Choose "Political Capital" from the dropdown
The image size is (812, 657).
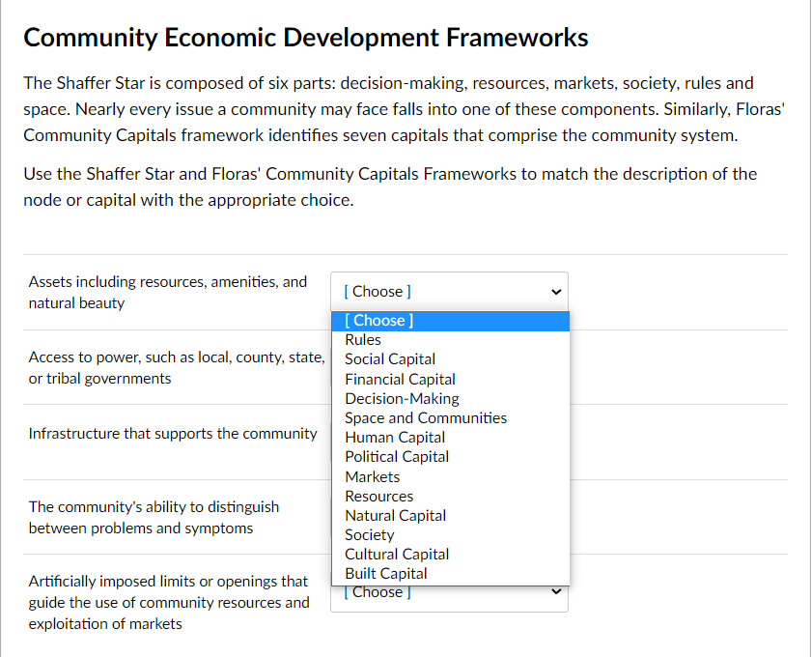[397, 456]
